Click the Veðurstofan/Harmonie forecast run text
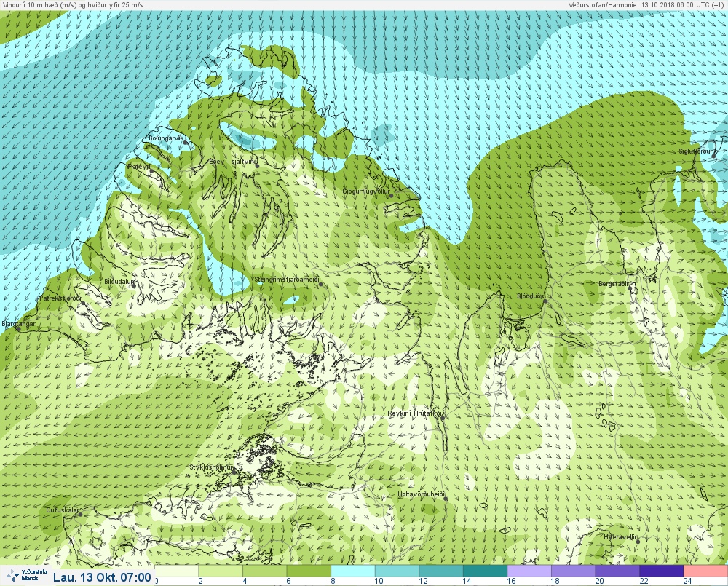The image size is (728, 586). click(x=645, y=4)
